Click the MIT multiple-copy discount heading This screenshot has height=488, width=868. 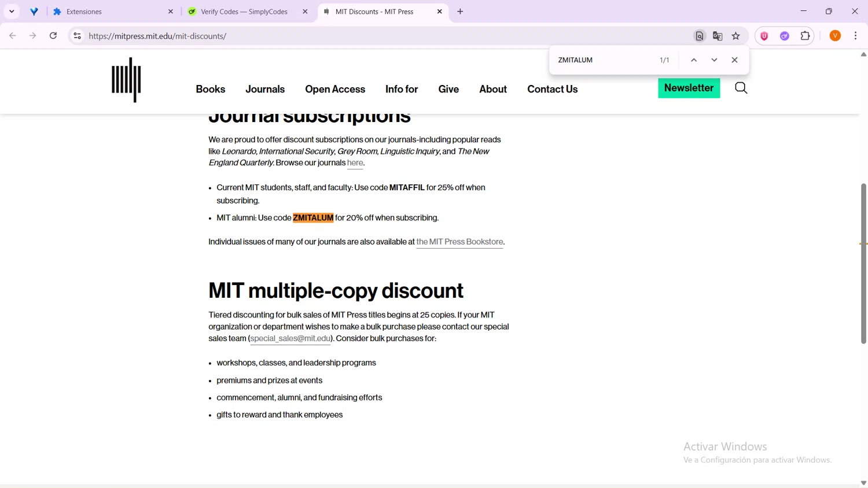click(x=336, y=291)
